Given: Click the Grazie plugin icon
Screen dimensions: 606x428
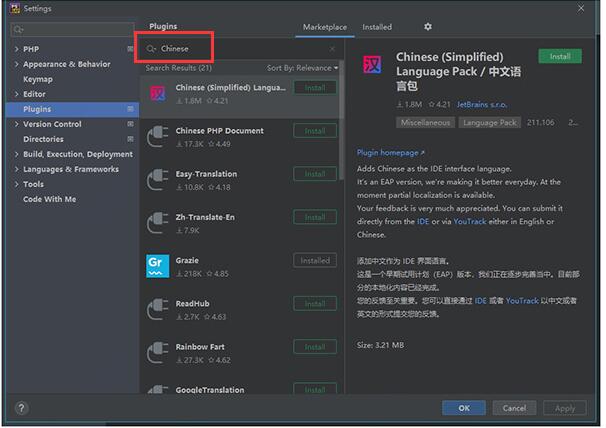Looking at the screenshot, I should coord(158,265).
